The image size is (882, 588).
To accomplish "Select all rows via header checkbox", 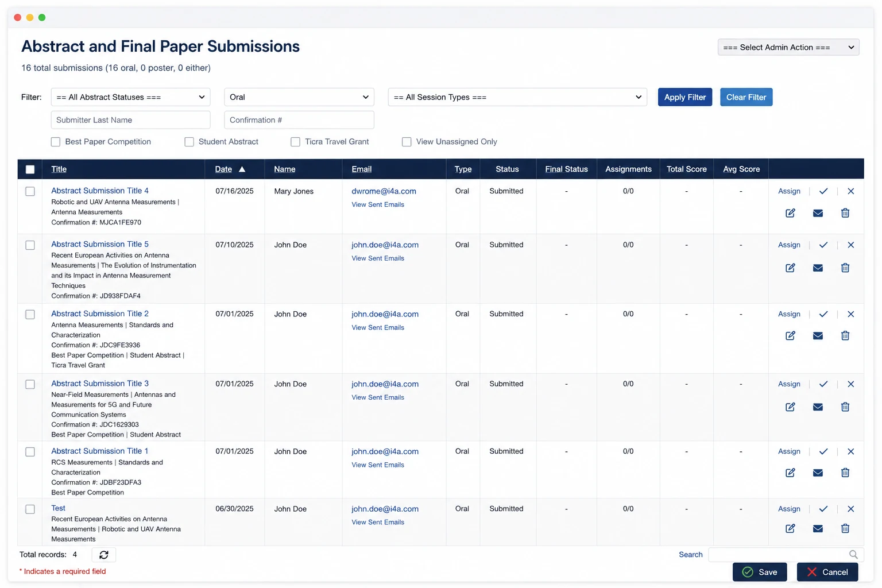I will [x=30, y=169].
